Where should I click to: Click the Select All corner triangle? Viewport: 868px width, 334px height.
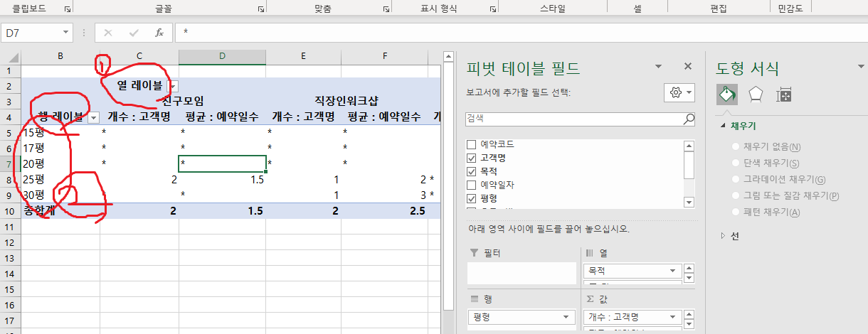pos(11,56)
